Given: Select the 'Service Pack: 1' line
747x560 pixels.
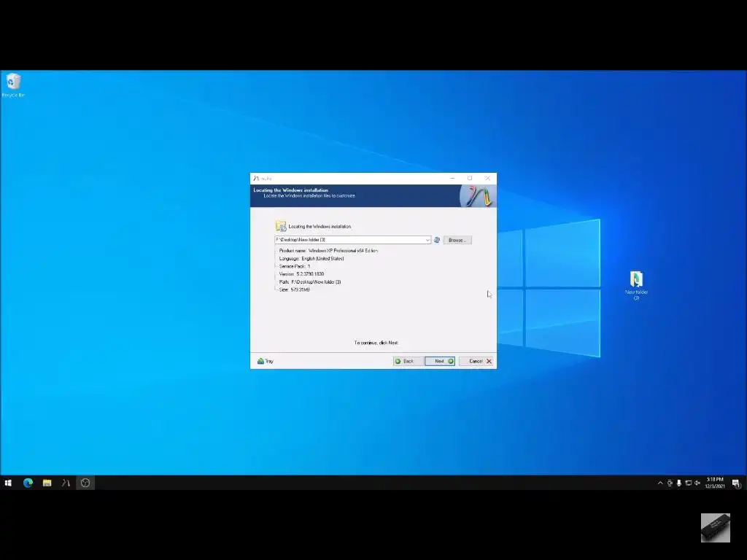Looking at the screenshot, I should pos(295,266).
